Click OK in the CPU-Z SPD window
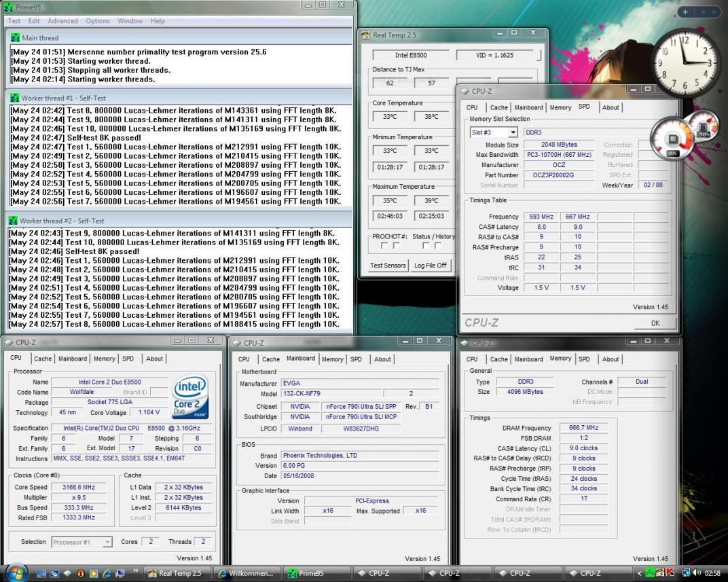The image size is (728, 582). (655, 323)
